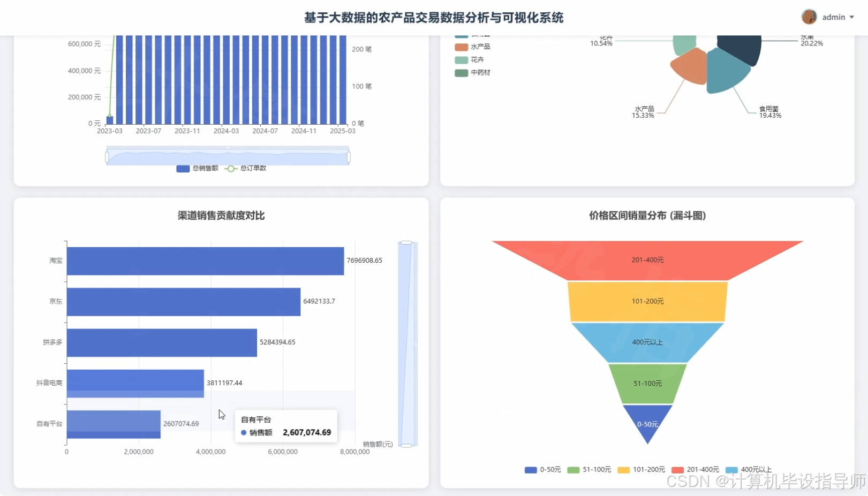Click the 20.22% pie label
The width and height of the screenshot is (868, 496).
pyautogui.click(x=812, y=43)
